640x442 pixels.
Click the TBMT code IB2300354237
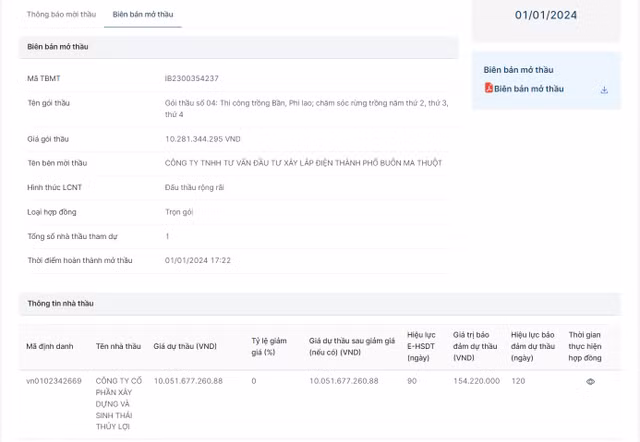191,78
